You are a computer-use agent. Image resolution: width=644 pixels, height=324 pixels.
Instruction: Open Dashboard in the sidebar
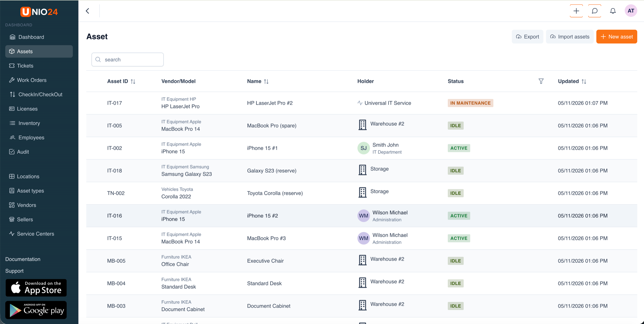click(x=39, y=37)
